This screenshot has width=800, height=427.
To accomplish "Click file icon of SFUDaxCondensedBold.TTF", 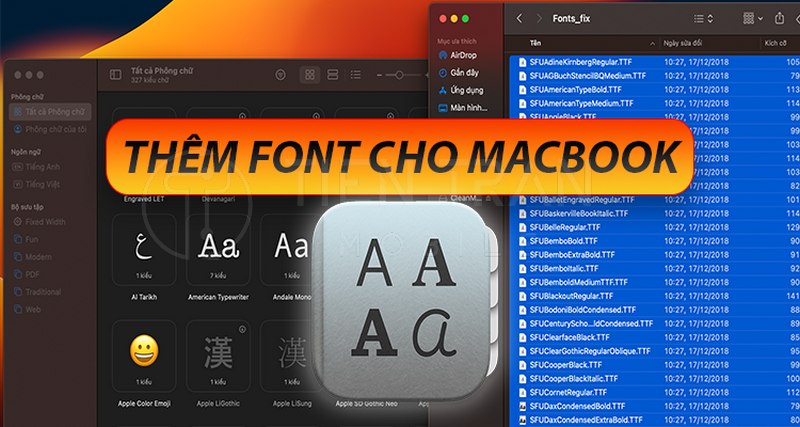I will [x=522, y=407].
